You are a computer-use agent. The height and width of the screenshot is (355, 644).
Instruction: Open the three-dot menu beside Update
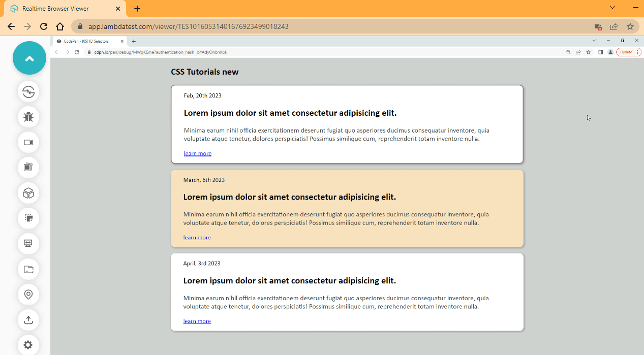pyautogui.click(x=637, y=52)
